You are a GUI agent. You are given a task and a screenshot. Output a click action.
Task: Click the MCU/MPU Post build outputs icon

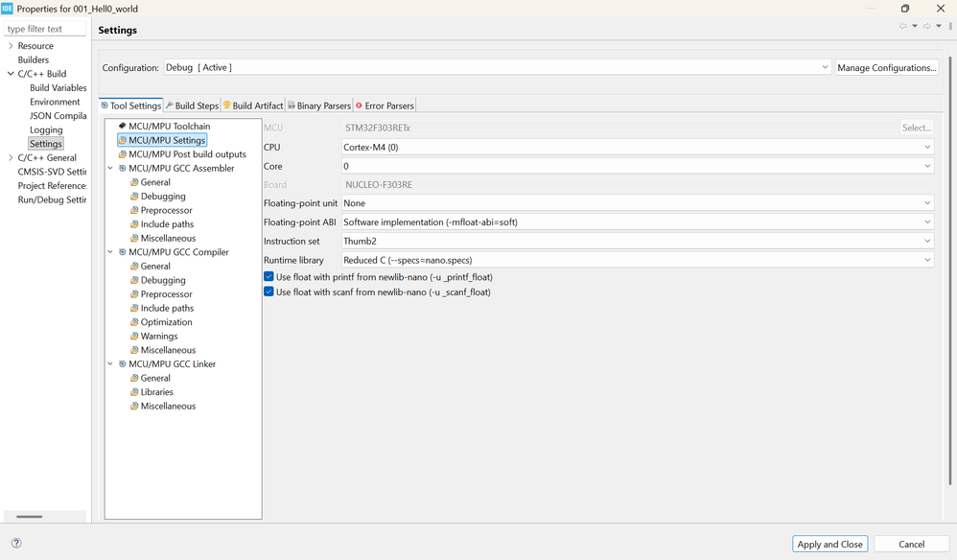tap(122, 153)
